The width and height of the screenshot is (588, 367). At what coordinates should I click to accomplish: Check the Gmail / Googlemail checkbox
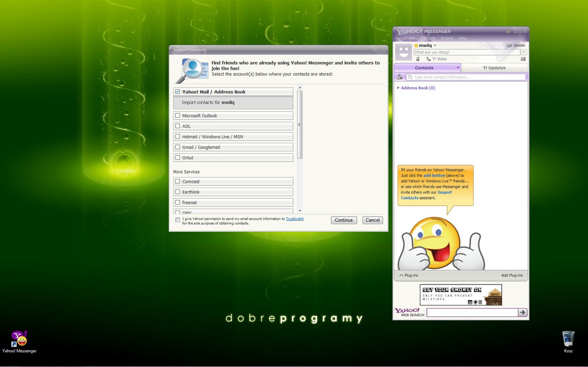[x=178, y=147]
